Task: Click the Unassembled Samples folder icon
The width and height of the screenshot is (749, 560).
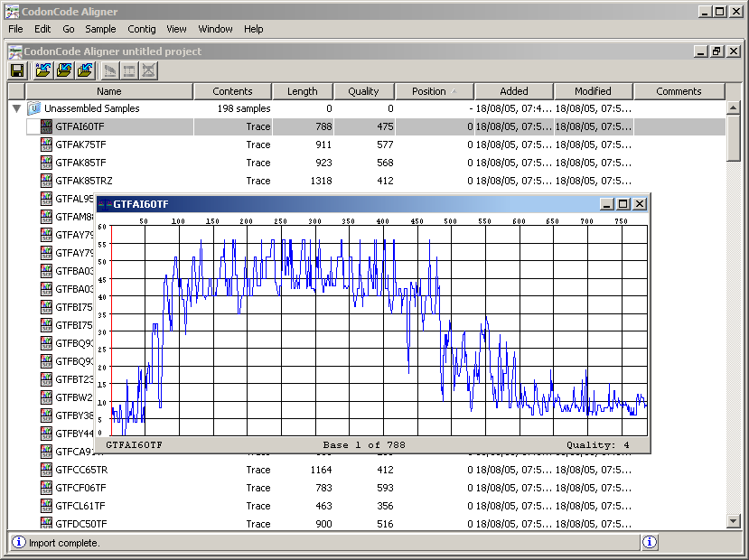Action: [33, 108]
